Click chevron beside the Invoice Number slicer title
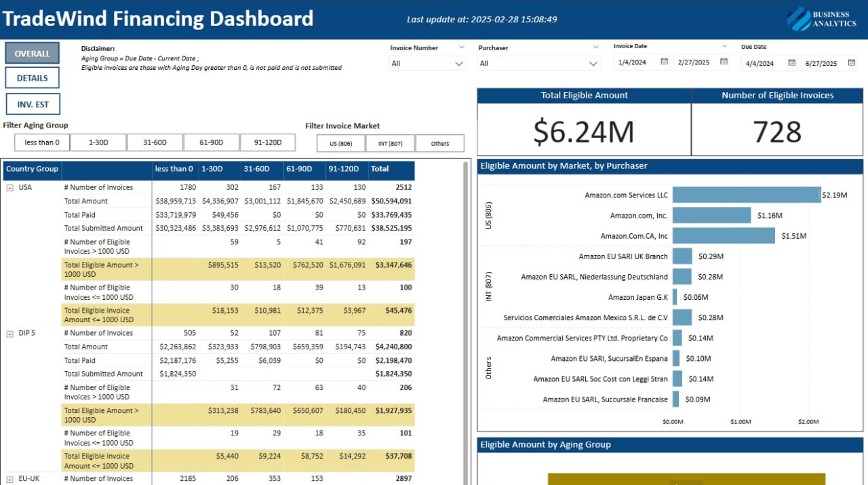The width and height of the screenshot is (868, 485). click(x=461, y=47)
